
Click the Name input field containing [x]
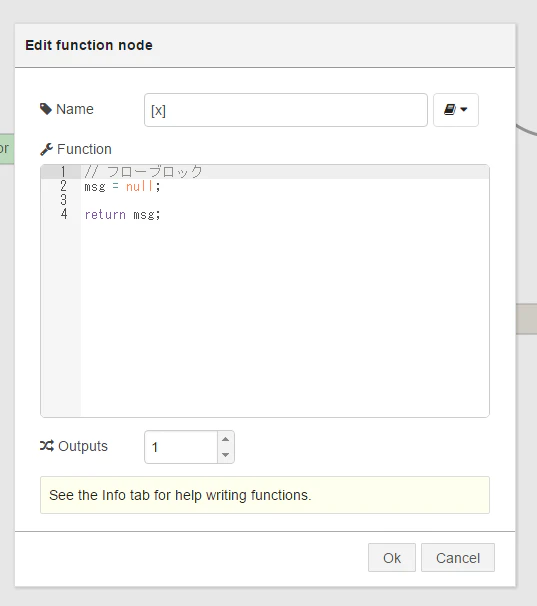point(286,110)
